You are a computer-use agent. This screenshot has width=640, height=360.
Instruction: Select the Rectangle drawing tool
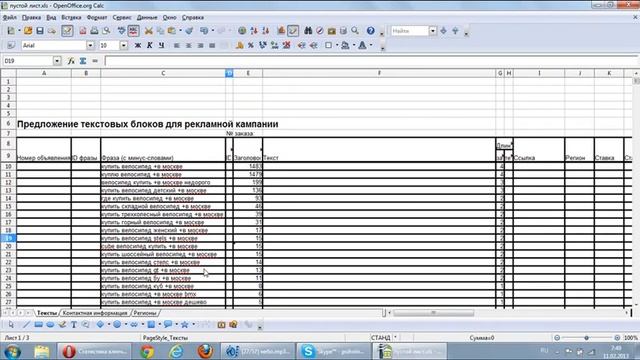[x=38, y=325]
